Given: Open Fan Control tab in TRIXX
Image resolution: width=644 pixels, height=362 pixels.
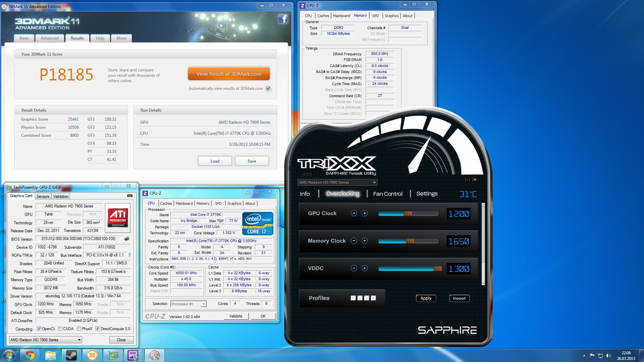Looking at the screenshot, I should click(x=388, y=194).
